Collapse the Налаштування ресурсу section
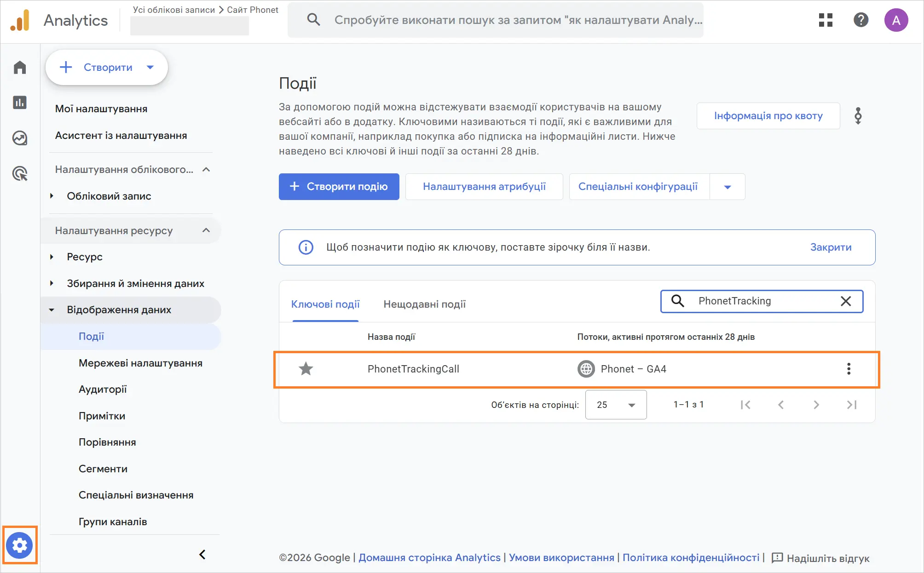The height and width of the screenshot is (573, 924). (206, 230)
